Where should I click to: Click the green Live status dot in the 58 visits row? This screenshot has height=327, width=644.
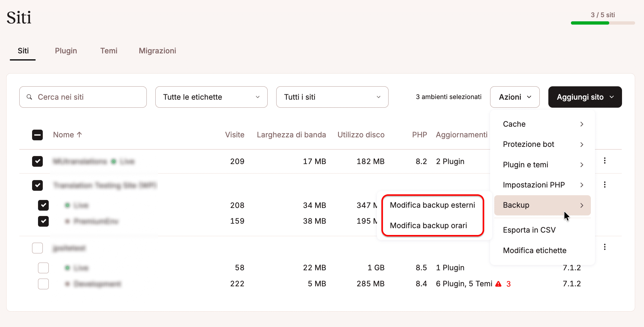(x=67, y=268)
